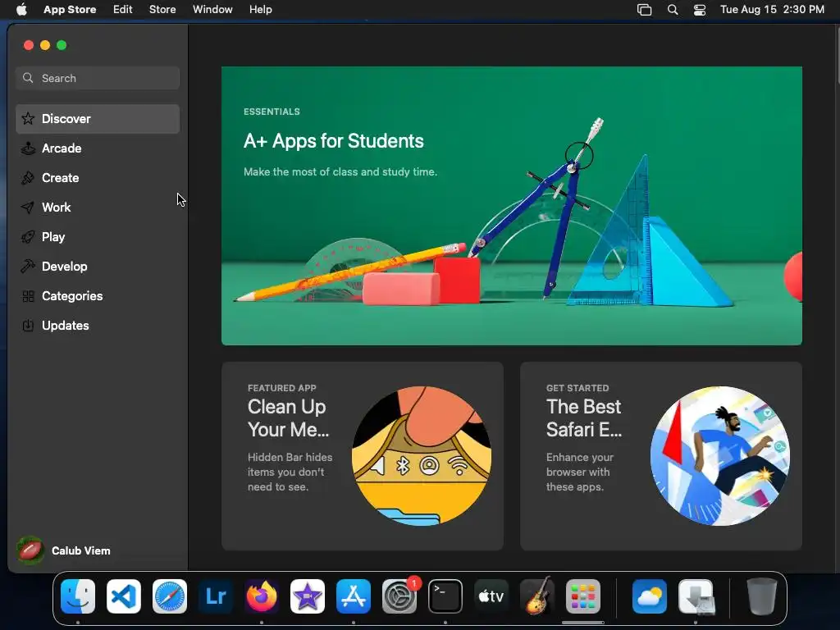The image size is (840, 630).
Task: Click the account avatar football picture
Action: coord(30,550)
